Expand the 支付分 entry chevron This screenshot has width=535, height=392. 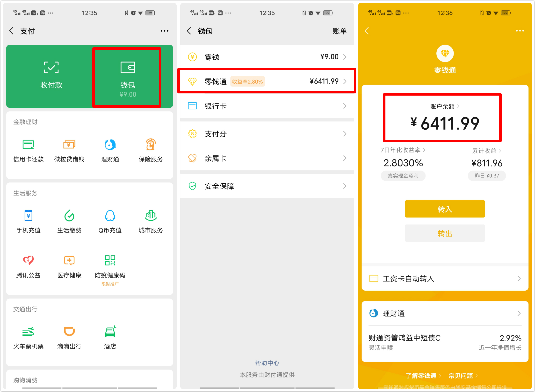(345, 134)
